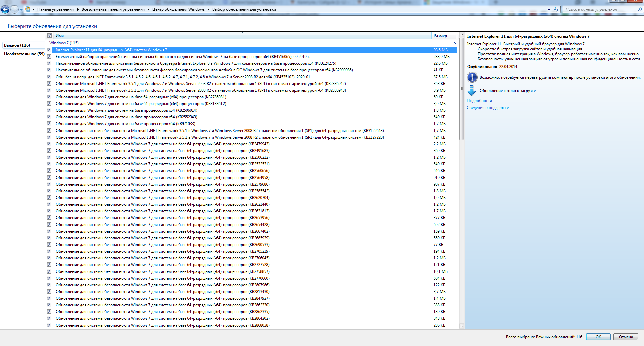Image resolution: width=644 pixels, height=346 pixels.
Task: Open Сведения о поддержке link
Action: (488, 108)
